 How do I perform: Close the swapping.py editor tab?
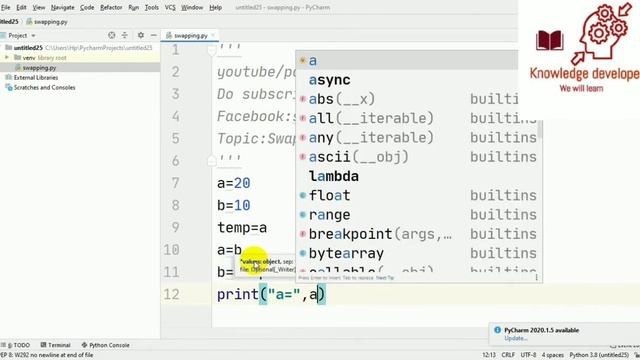pos(213,36)
